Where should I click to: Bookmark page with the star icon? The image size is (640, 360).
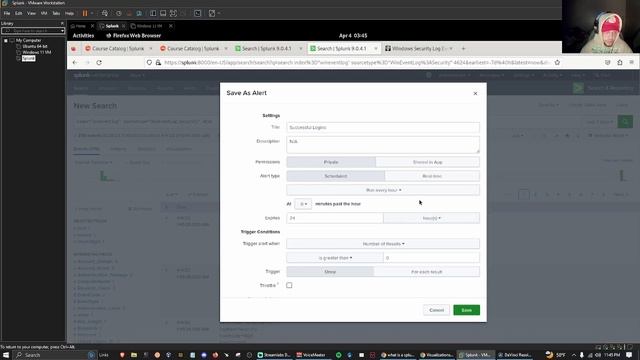pos(557,62)
